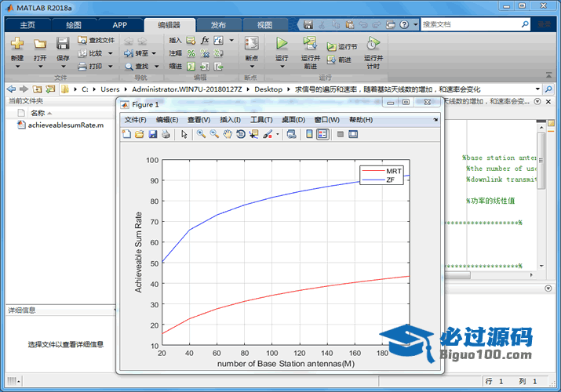Screen dimensions: 561x392
Task: Toggle the Show Plot Tools button
Action: point(353,134)
